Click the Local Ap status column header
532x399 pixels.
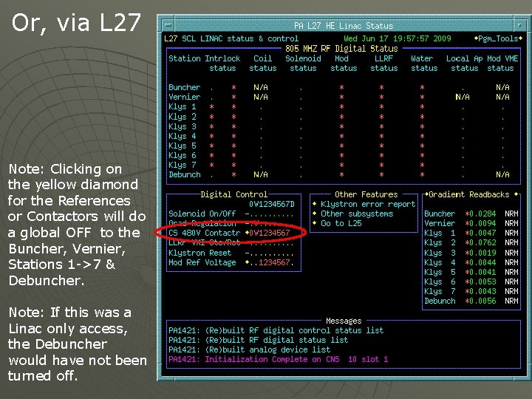(x=465, y=63)
